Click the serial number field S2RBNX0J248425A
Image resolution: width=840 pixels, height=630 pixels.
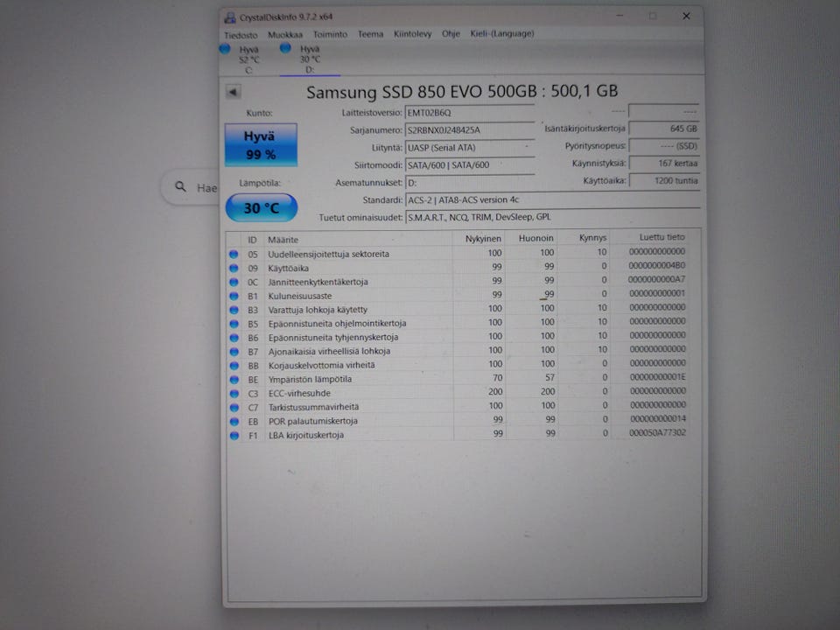[469, 130]
